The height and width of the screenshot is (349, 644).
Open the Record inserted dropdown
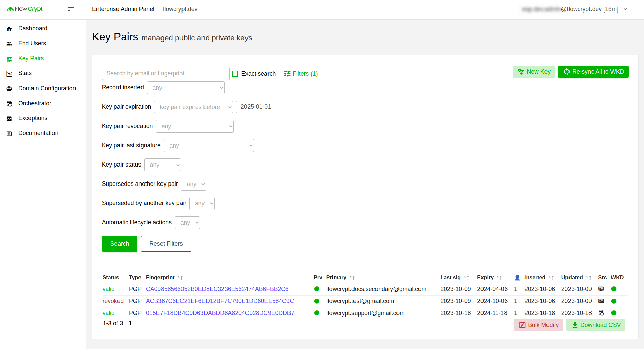tap(186, 88)
